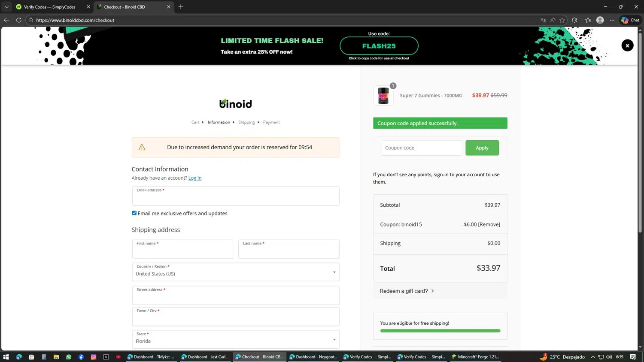Open Instagram from taskbar
644x362 pixels.
(x=94, y=357)
